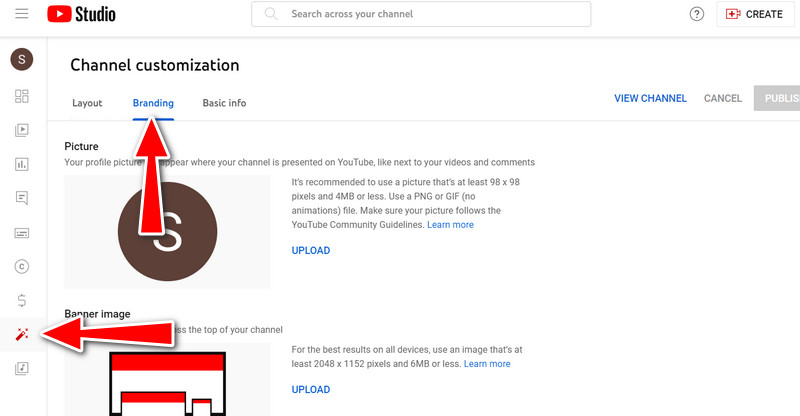Screen dimensions: 800x416
Task: Click the CREATE button
Action: pos(755,14)
